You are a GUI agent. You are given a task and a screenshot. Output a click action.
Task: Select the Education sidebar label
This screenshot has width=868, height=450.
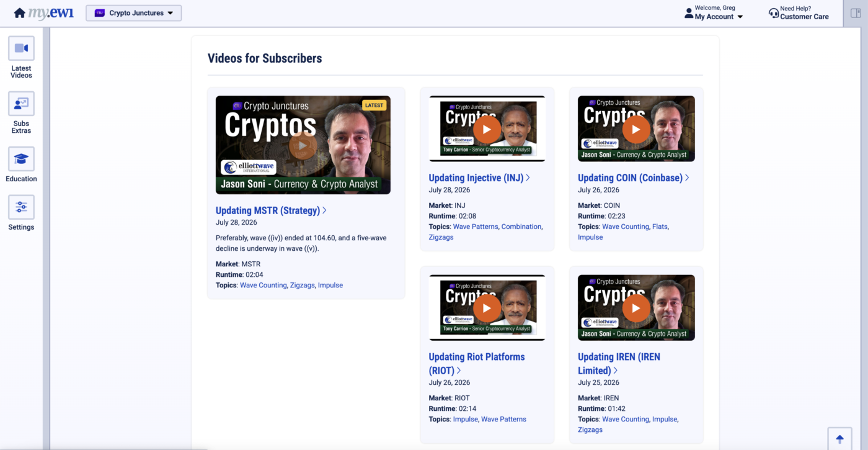pyautogui.click(x=21, y=179)
